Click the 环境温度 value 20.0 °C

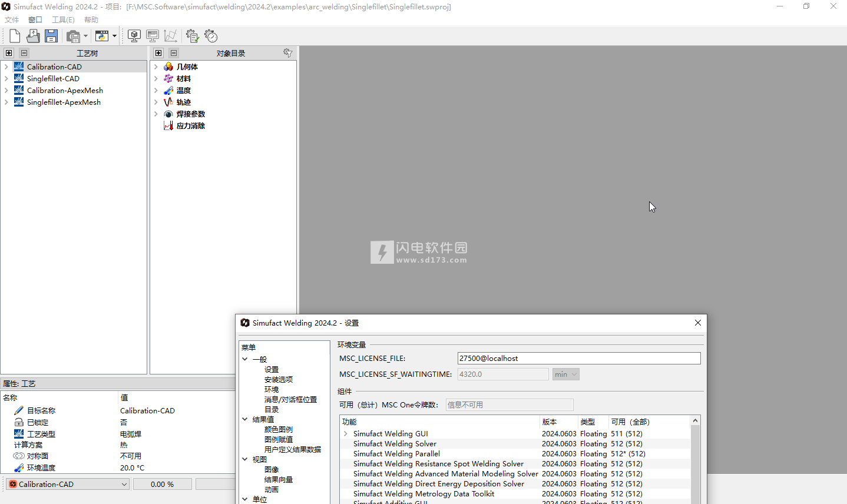(133, 468)
